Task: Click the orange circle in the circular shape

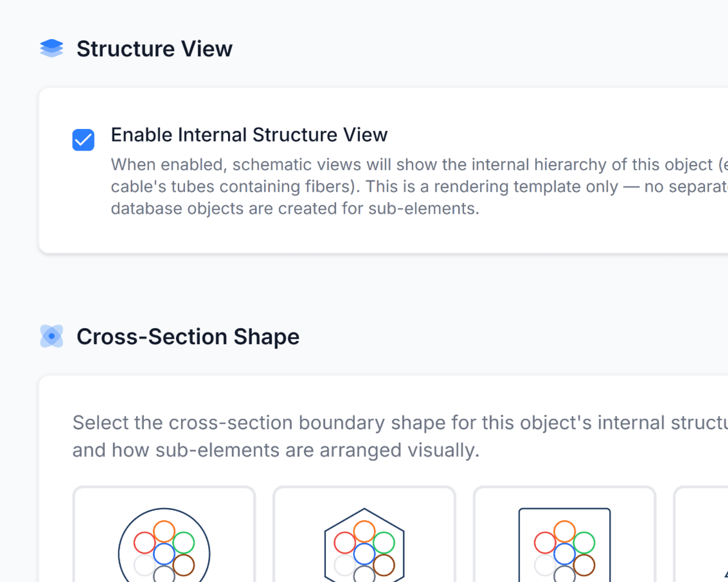Action: click(x=164, y=531)
